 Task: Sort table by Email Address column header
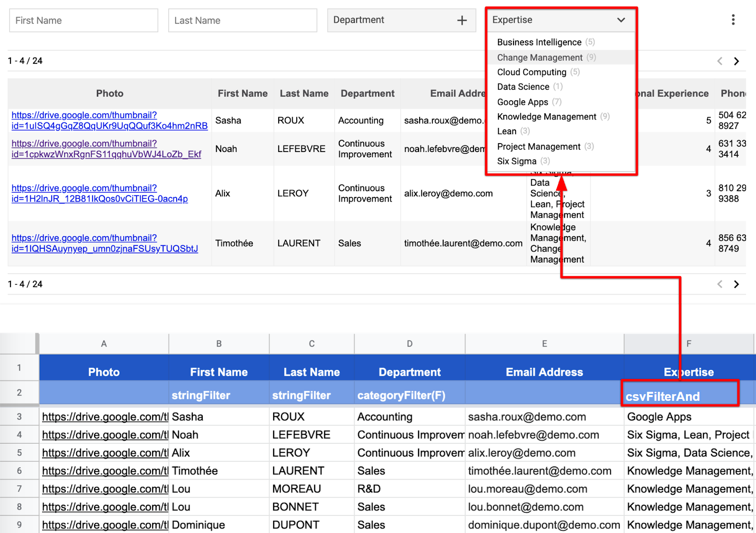point(458,93)
